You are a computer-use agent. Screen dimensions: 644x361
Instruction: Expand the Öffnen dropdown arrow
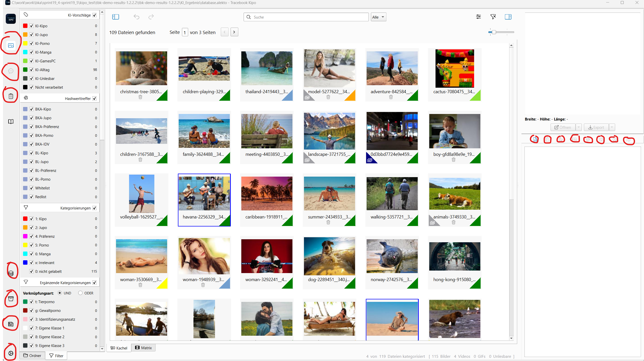(x=579, y=127)
